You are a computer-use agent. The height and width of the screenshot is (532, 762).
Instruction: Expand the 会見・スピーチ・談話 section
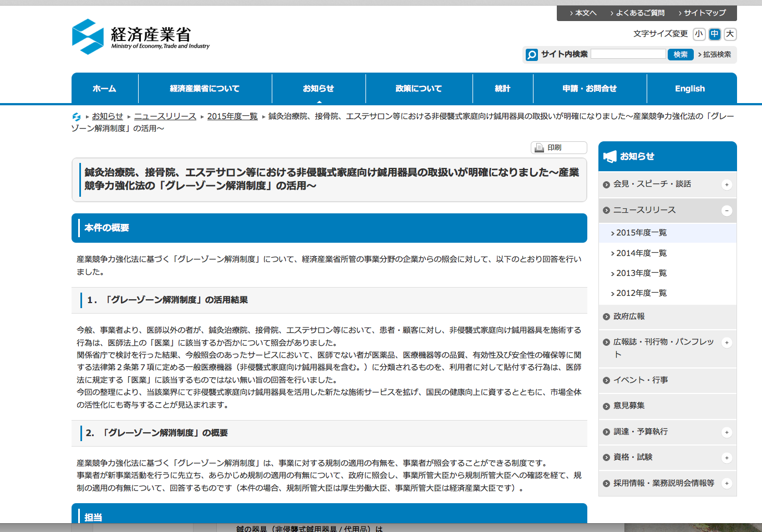click(727, 185)
